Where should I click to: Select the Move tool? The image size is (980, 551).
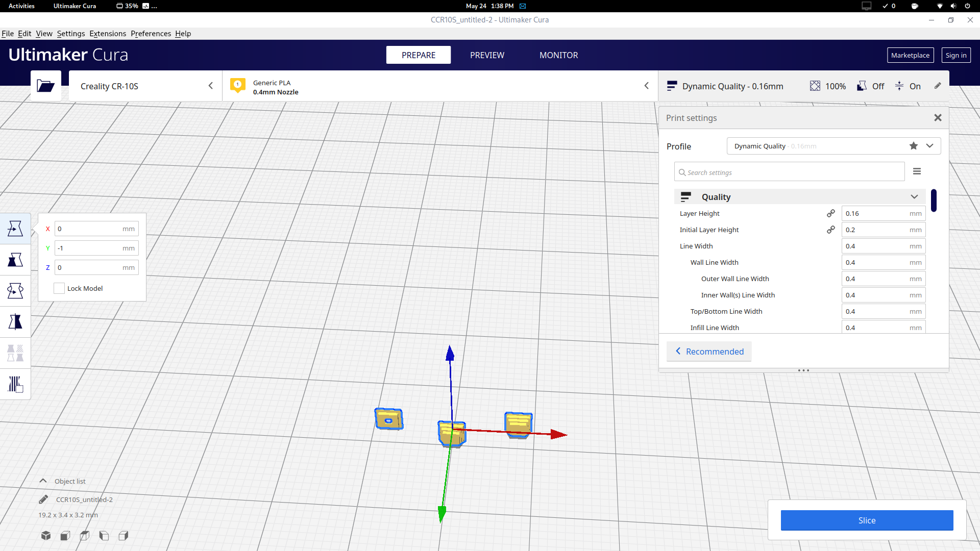[15, 229]
